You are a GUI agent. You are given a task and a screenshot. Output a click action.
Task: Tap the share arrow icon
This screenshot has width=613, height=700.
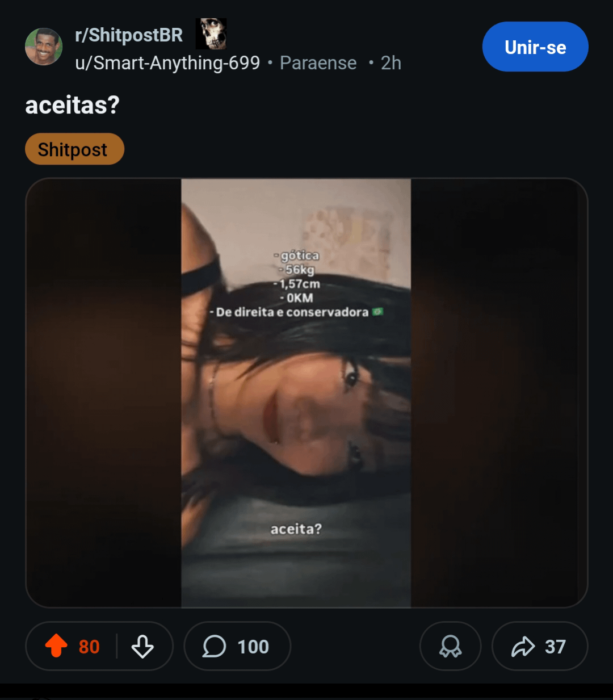523,646
